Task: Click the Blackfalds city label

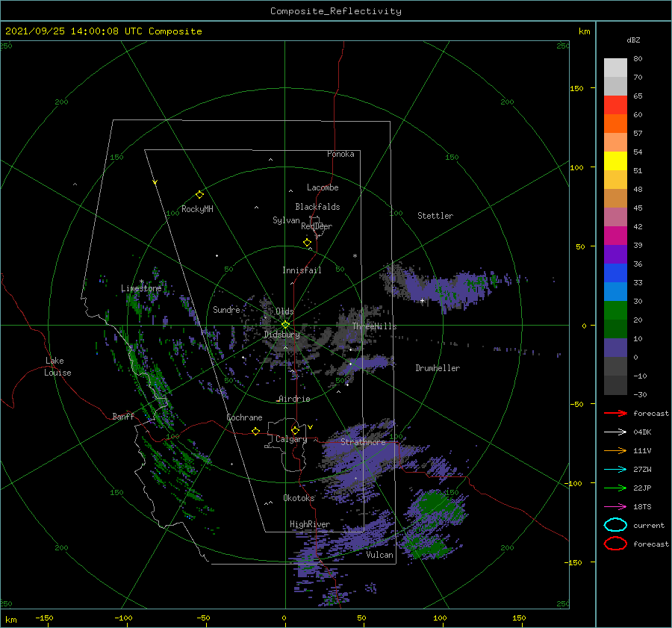Action: point(317,207)
